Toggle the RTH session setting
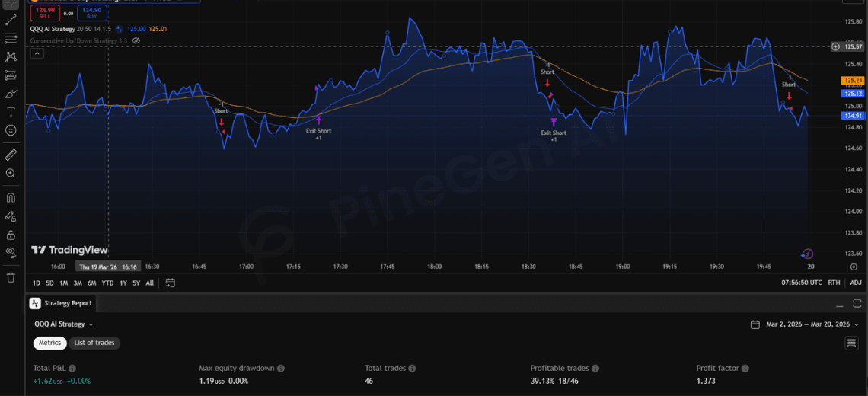The height and width of the screenshot is (396, 868). 834,283
